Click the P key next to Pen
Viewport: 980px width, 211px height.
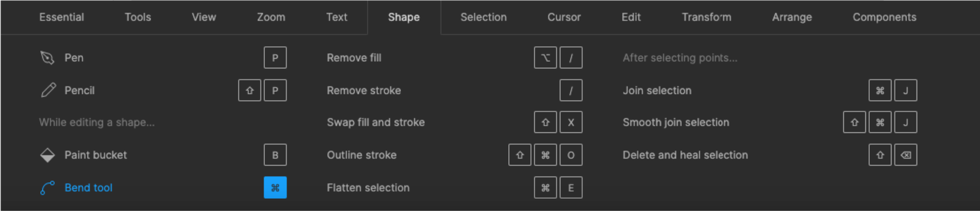pos(275,58)
